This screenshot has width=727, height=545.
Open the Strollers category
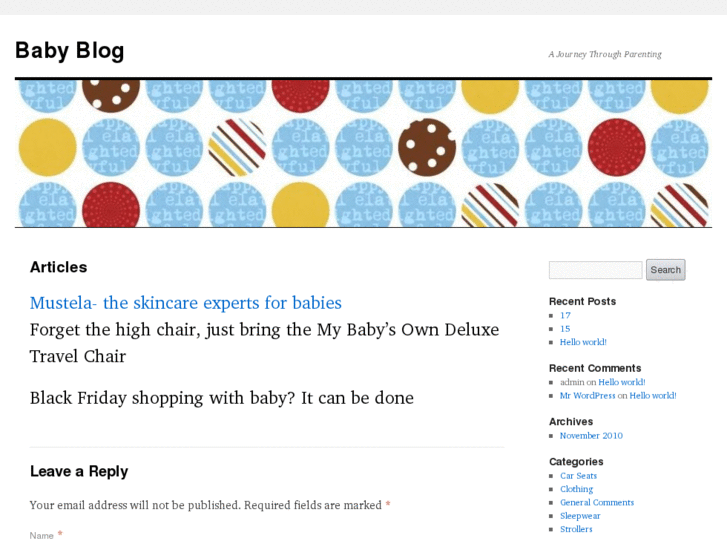576,529
